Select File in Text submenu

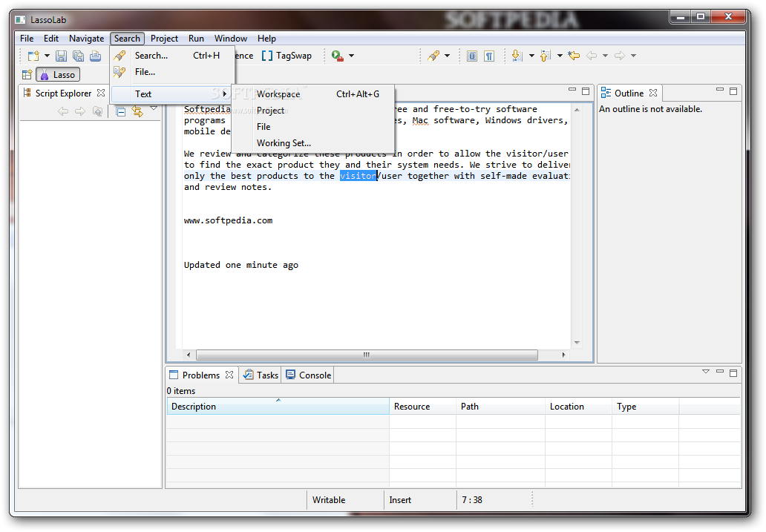pos(312,127)
